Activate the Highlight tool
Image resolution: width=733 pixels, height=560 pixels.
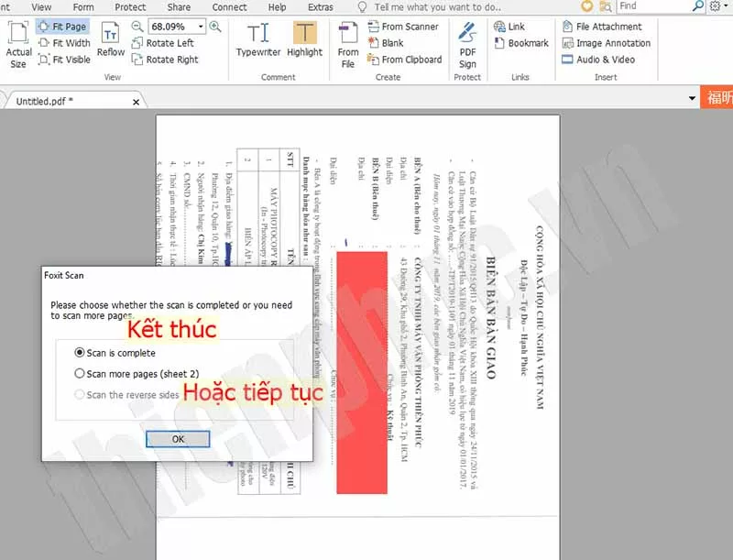(x=304, y=39)
